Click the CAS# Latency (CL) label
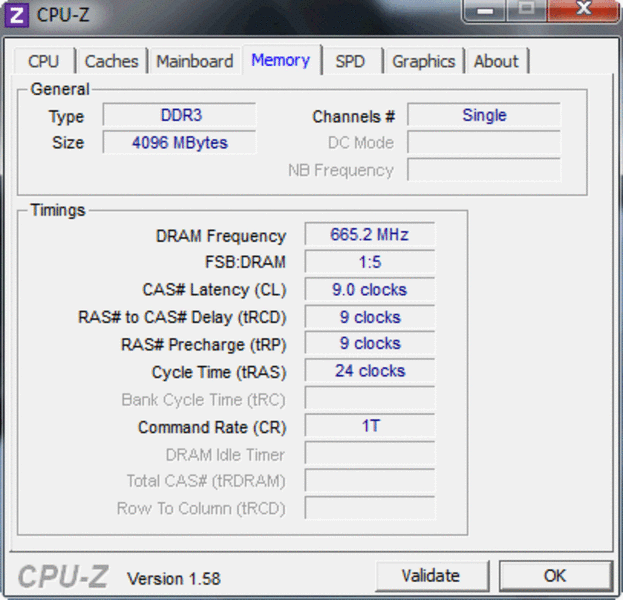This screenshot has height=600, width=623. click(x=215, y=290)
